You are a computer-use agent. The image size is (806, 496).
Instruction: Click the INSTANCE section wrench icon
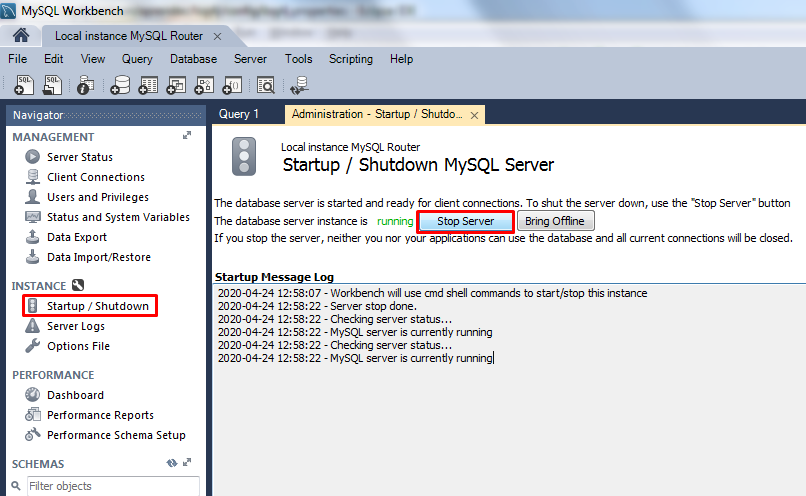(78, 285)
